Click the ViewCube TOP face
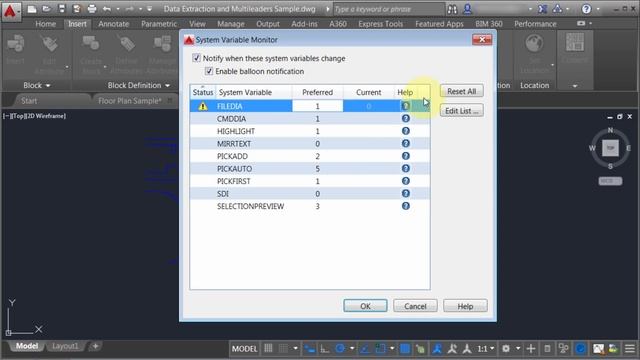The image size is (640, 360). point(610,148)
